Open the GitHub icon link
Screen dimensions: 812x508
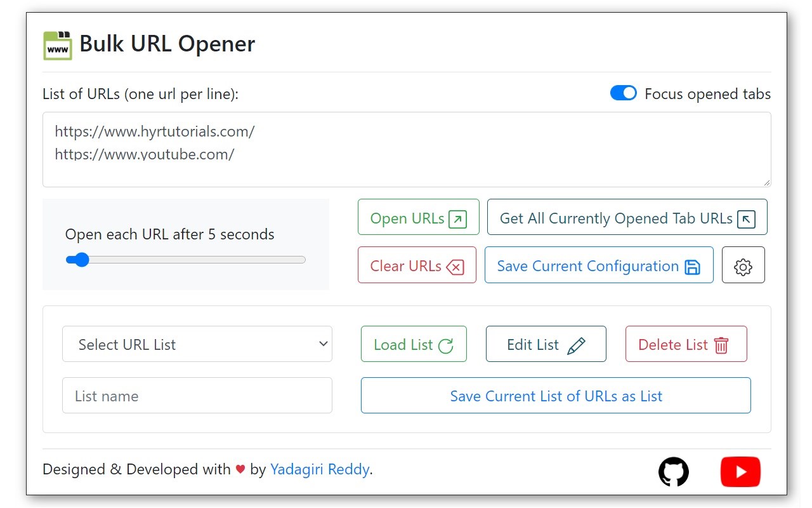coord(674,472)
